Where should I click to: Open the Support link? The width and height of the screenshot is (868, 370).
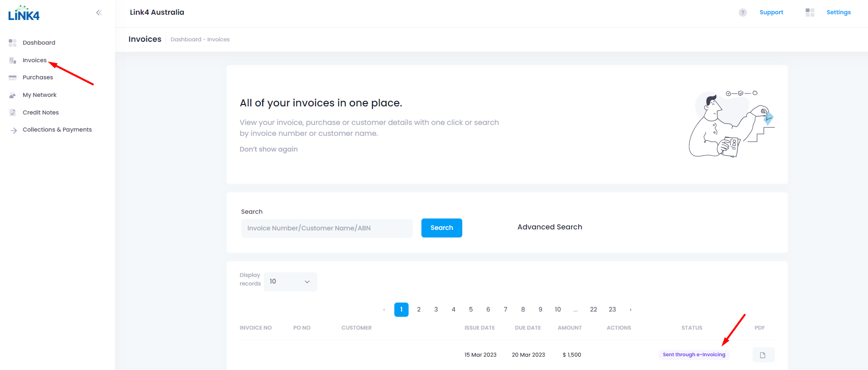tap(771, 12)
